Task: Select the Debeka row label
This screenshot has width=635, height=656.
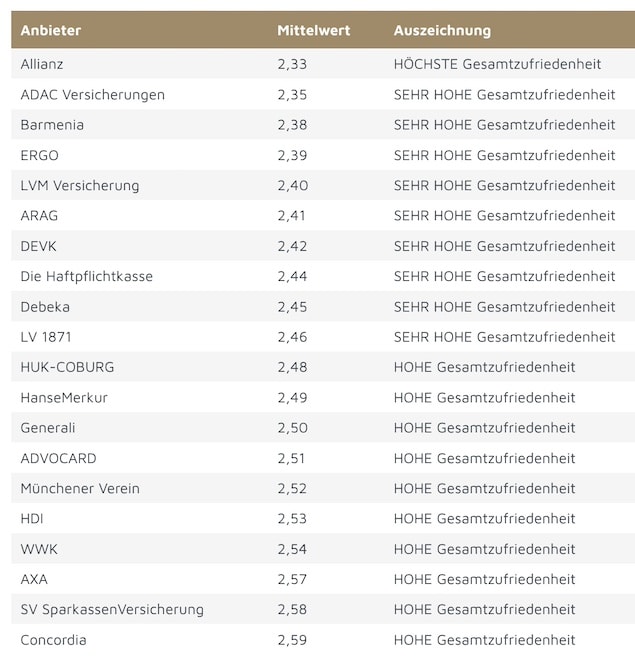Action: [46, 306]
